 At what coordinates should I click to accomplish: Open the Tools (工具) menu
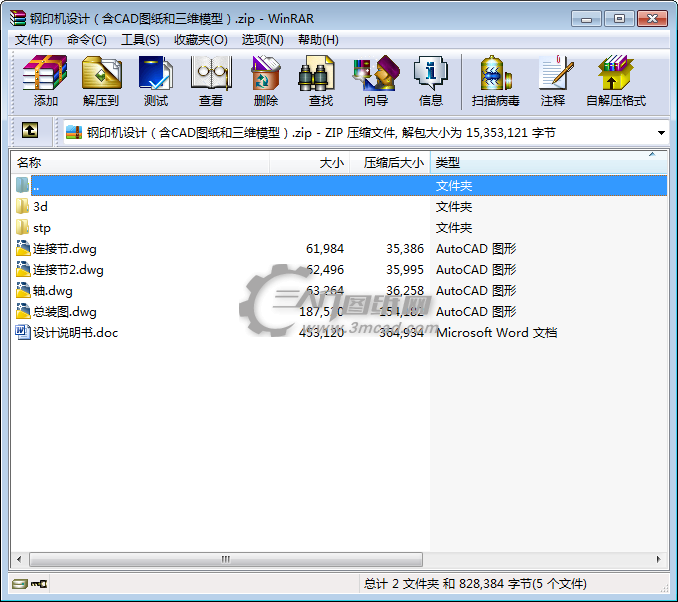pos(140,40)
